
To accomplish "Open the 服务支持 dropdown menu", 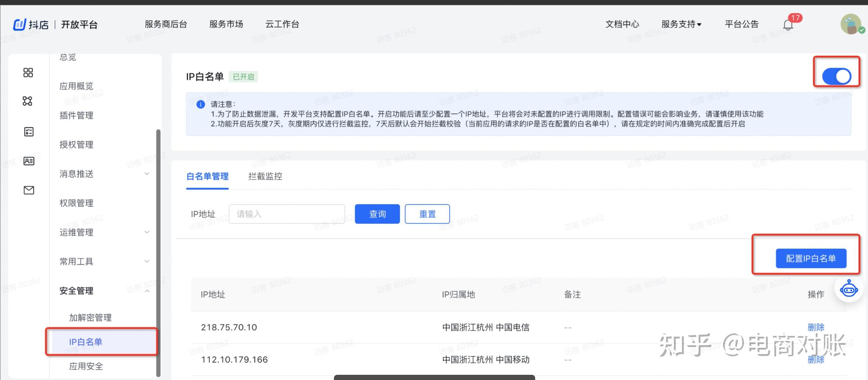I will point(681,24).
